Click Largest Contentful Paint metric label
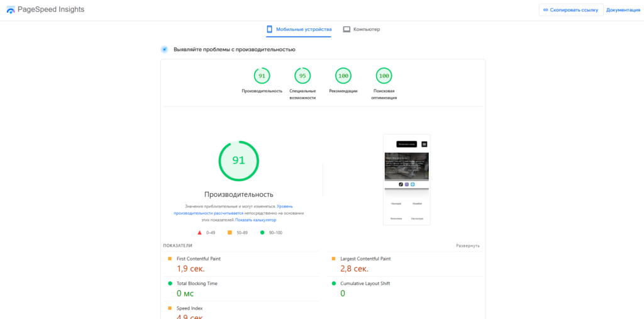This screenshot has height=319, width=644. click(x=365, y=259)
